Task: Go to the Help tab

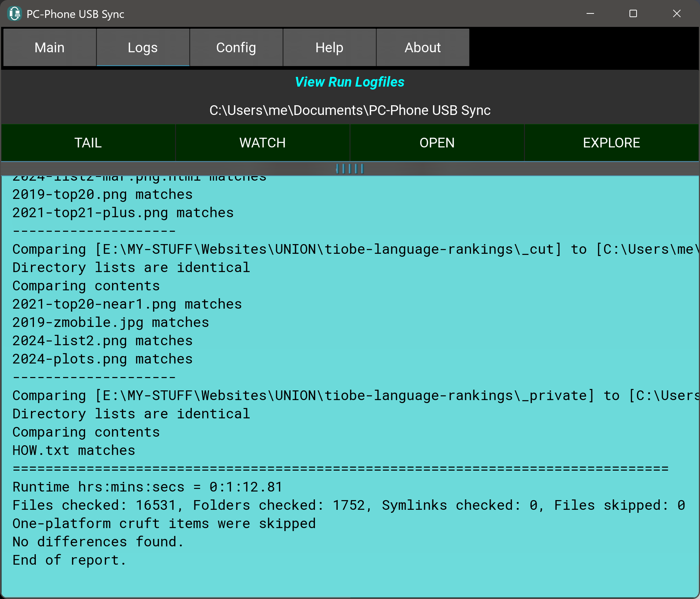Action: pos(329,48)
